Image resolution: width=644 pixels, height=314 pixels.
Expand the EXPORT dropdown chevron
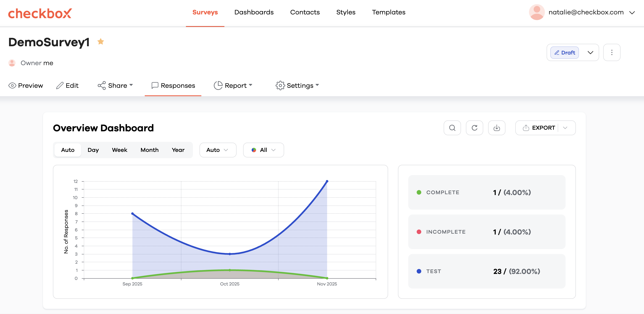click(x=565, y=128)
